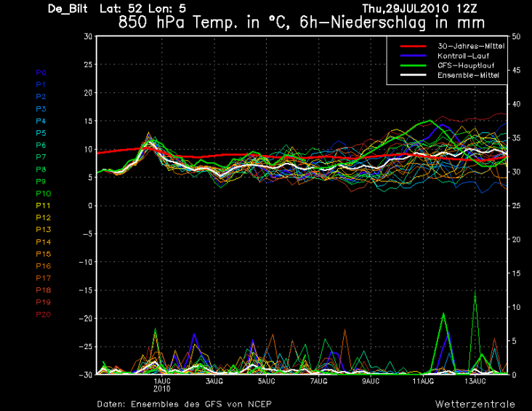
Task: Click the green GFS-Hauptlauf legend line
Action: (414, 65)
